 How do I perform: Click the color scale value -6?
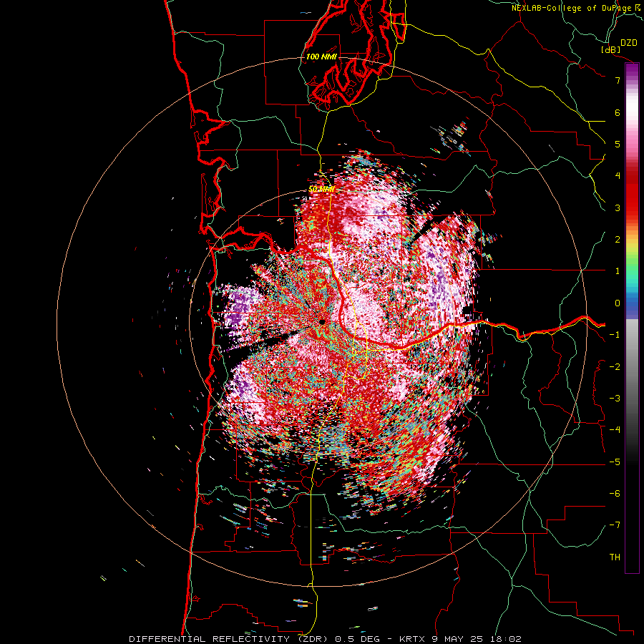(615, 494)
